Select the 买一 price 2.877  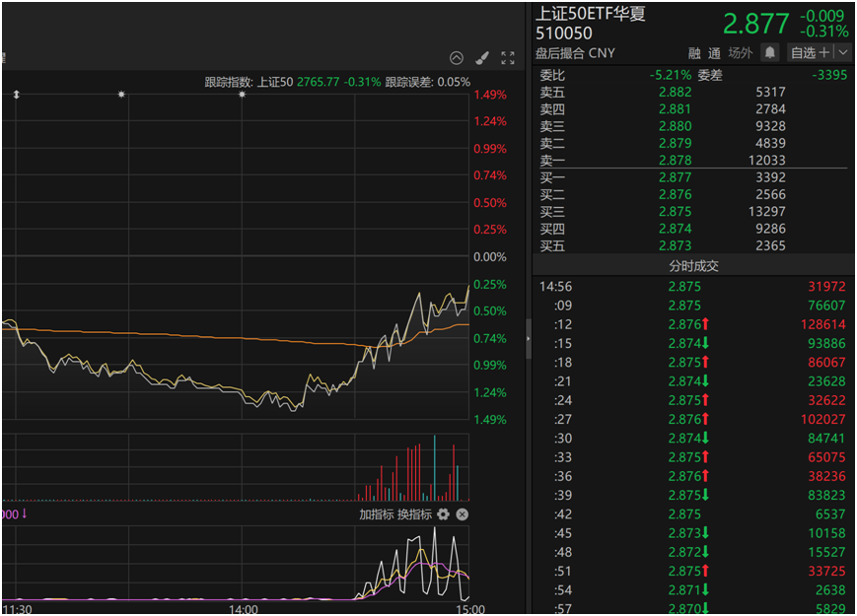(675, 177)
